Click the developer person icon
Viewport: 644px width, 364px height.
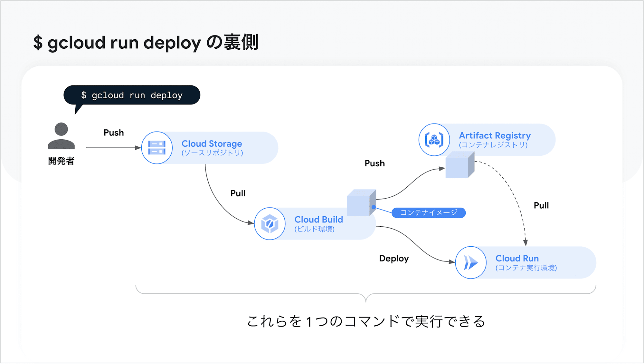[61, 136]
